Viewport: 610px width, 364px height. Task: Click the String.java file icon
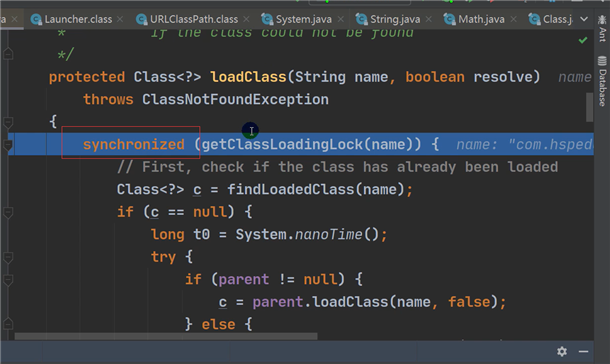click(x=362, y=19)
